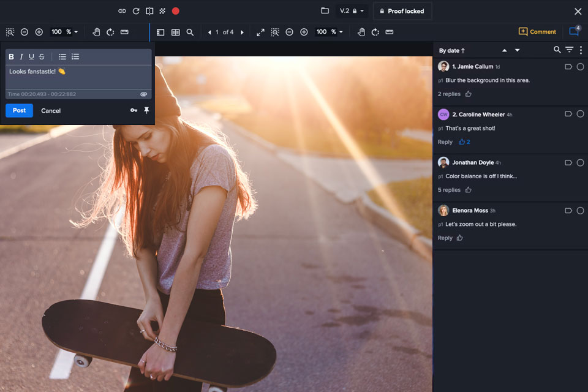Reply to Caroline Wheeler's comment
Screen dimensions: 588x392
445,142
